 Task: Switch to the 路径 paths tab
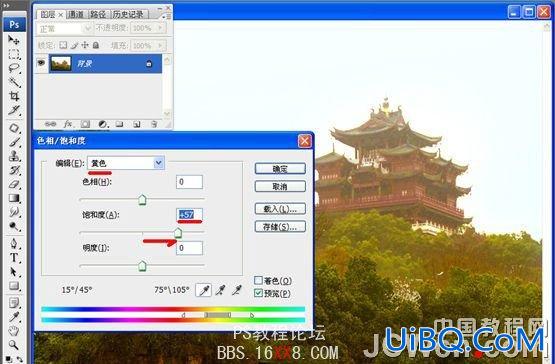pyautogui.click(x=98, y=14)
